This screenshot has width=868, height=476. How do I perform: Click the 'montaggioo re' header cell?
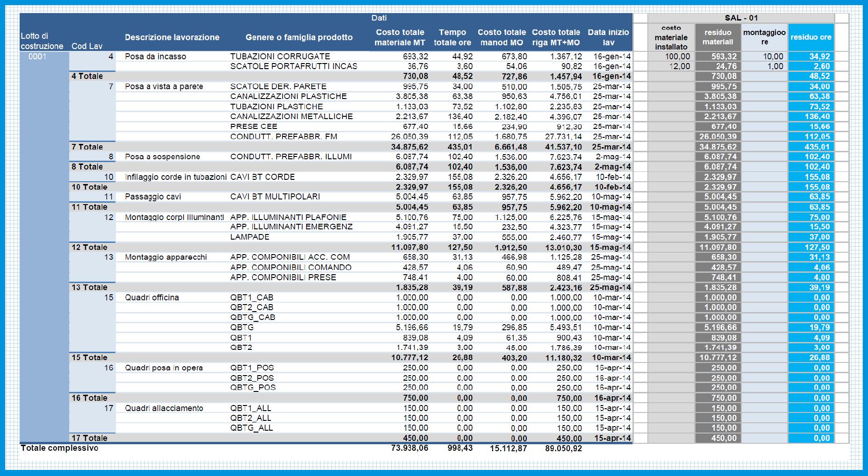tap(765, 37)
